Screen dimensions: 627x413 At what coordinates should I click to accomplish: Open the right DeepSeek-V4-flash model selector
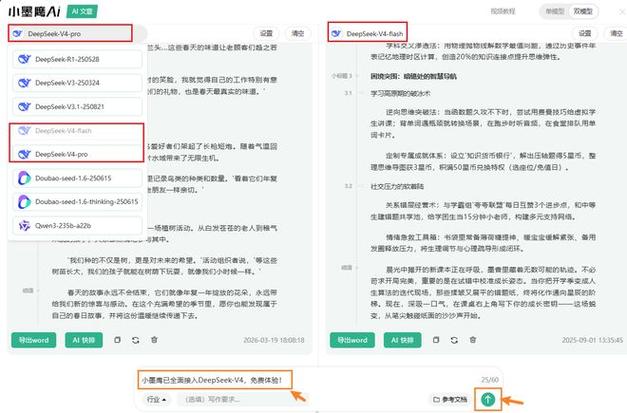click(x=367, y=34)
